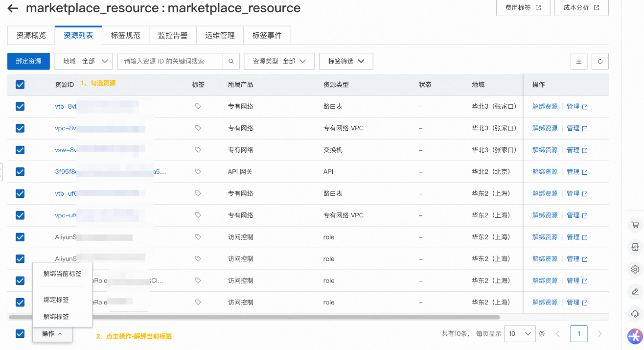Download the resource list with download icon
This screenshot has width=644, height=350.
579,61
